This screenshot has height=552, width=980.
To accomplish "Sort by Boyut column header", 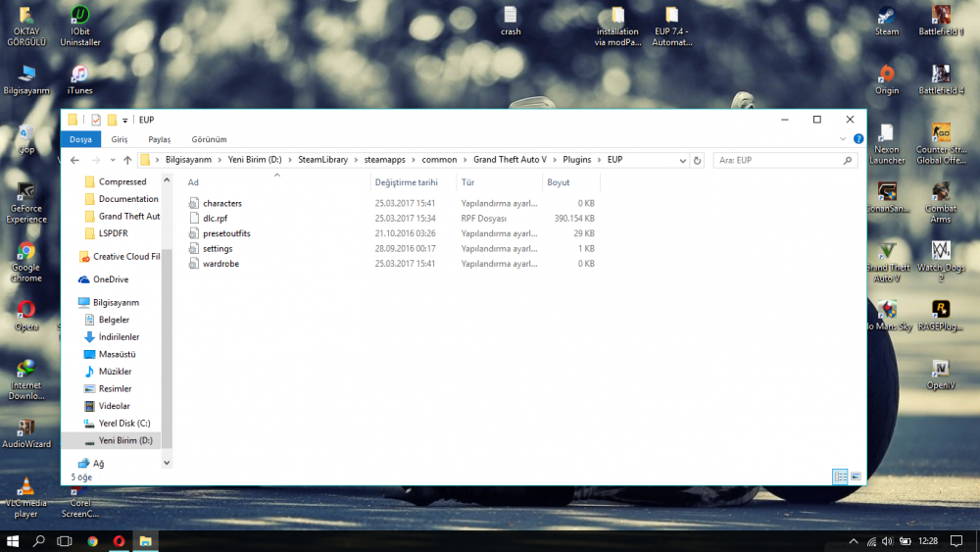I will [x=570, y=182].
